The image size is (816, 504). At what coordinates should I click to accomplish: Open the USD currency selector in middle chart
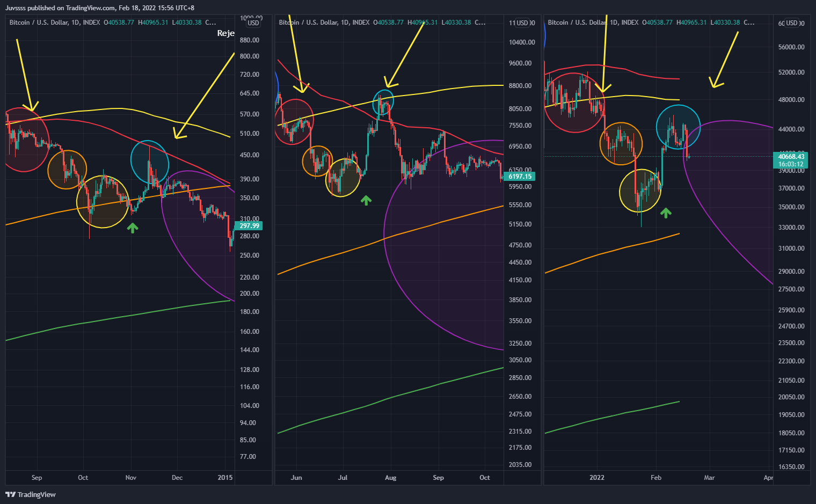click(523, 23)
